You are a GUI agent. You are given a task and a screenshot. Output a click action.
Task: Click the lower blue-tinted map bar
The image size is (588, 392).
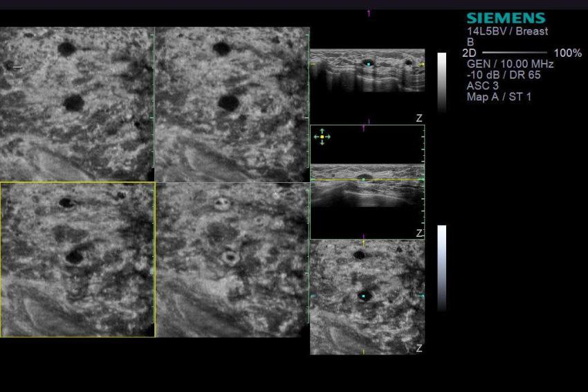[x=442, y=268]
